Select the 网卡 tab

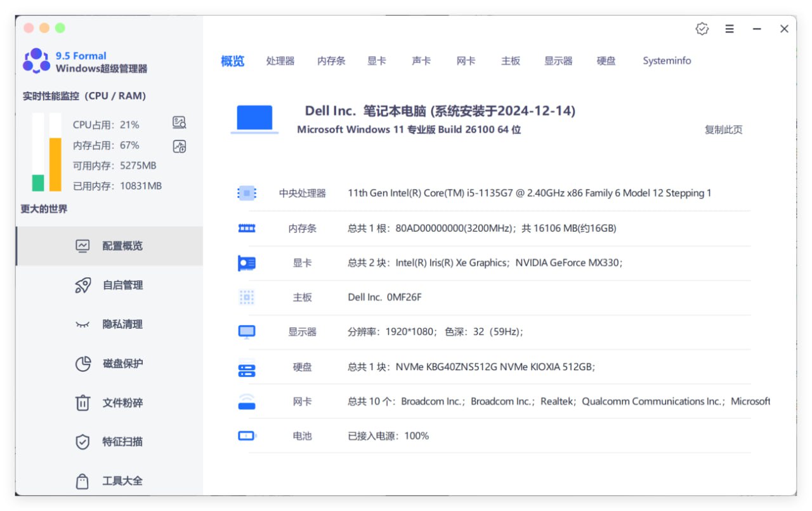pos(466,61)
